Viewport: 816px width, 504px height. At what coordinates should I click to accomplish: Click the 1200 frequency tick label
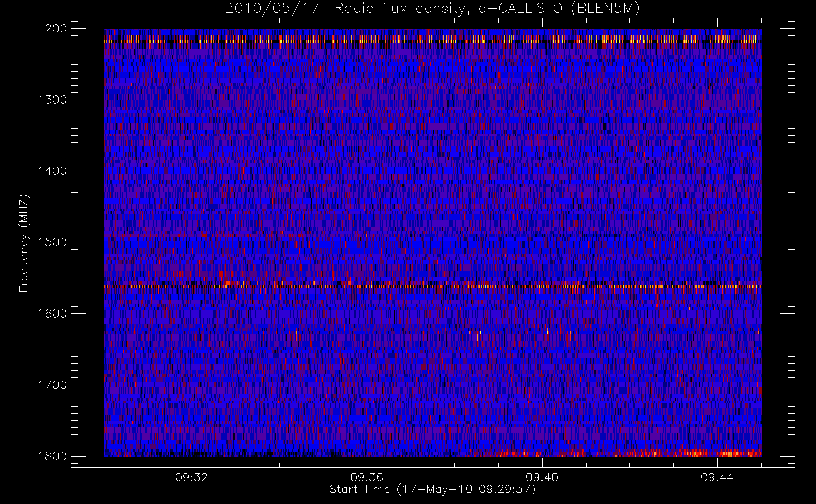[52, 29]
